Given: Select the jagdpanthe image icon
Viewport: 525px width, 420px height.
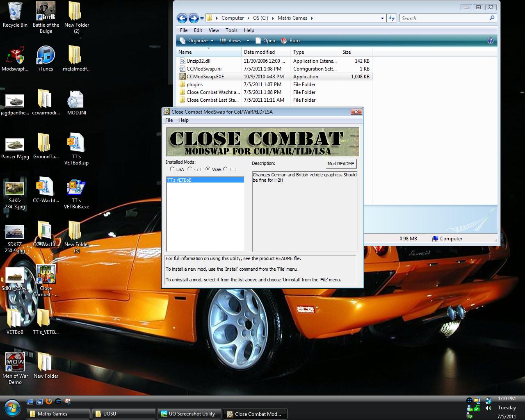Looking at the screenshot, I should [x=15, y=103].
